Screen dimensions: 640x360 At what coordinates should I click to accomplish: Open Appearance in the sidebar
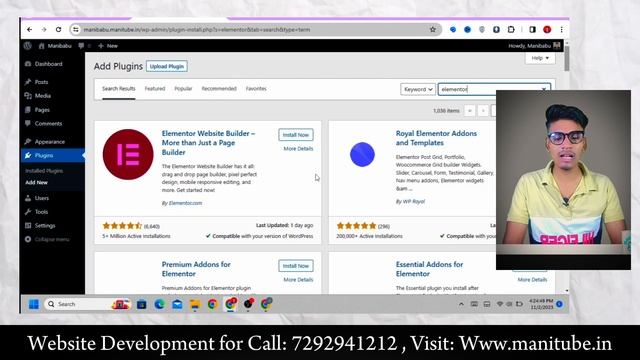[x=49, y=142]
